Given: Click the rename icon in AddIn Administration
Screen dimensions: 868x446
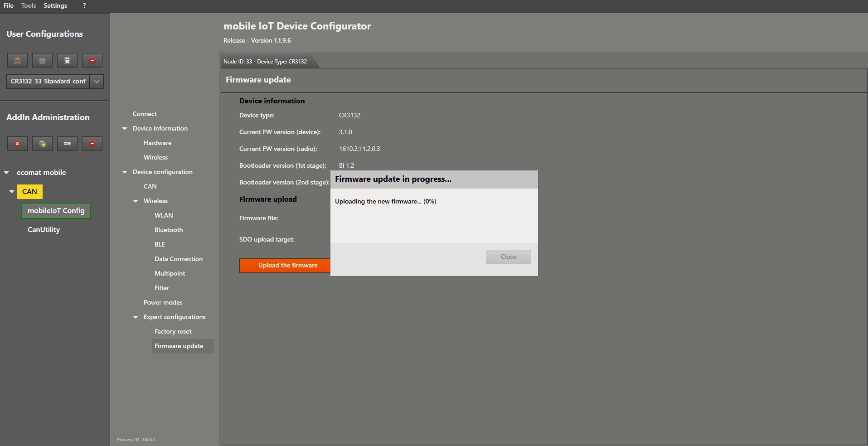Looking at the screenshot, I should pyautogui.click(x=67, y=144).
